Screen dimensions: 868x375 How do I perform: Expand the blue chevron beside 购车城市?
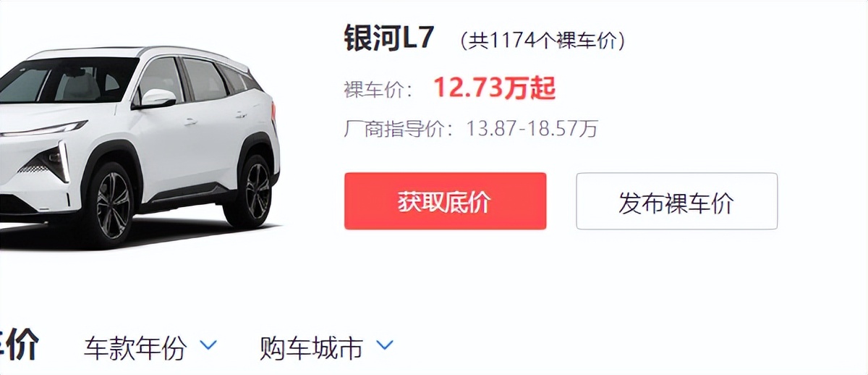pos(385,346)
